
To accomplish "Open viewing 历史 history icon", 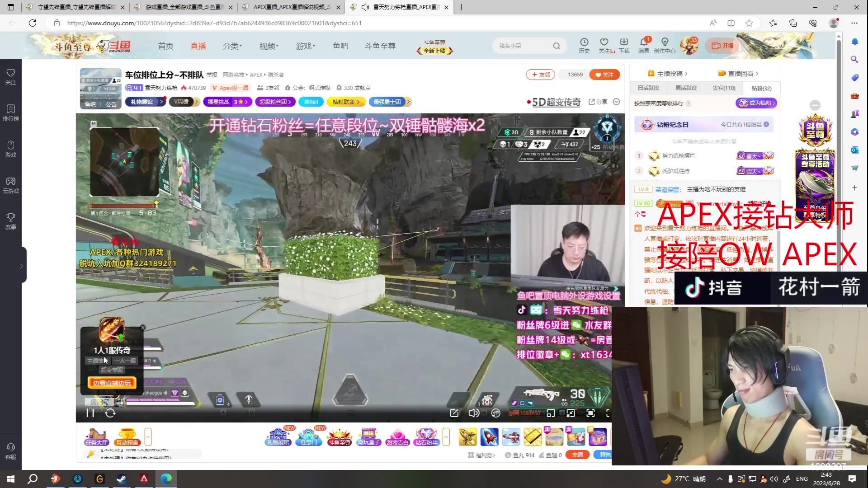I will (x=584, y=45).
